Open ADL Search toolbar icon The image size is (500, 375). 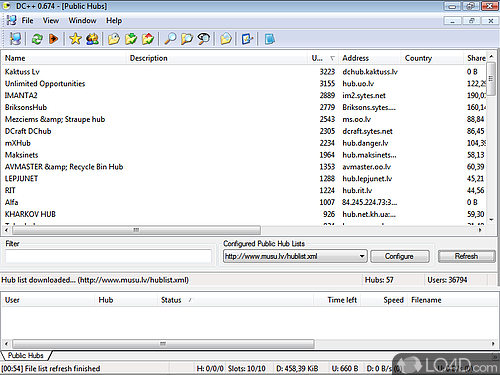coord(187,39)
